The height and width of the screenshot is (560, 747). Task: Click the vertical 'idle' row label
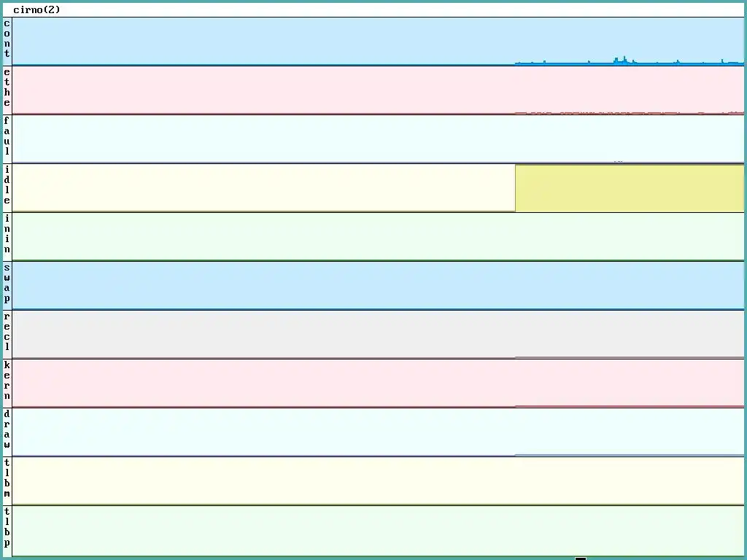7,184
